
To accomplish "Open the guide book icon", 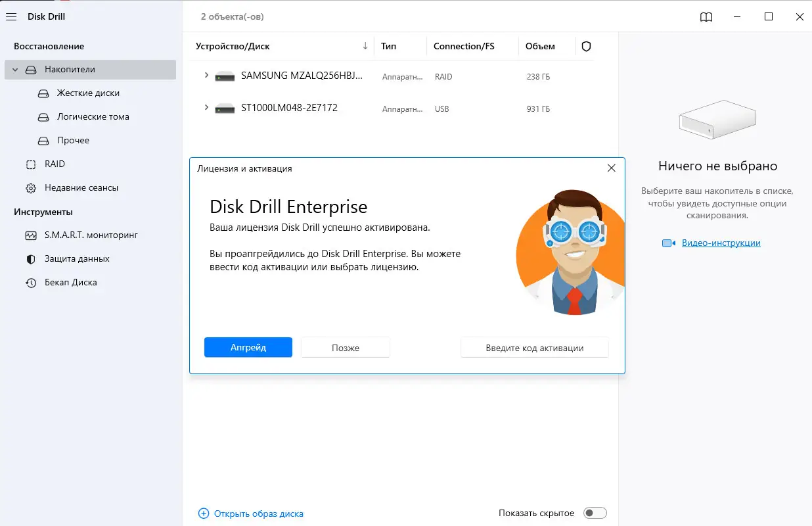I will pyautogui.click(x=706, y=17).
